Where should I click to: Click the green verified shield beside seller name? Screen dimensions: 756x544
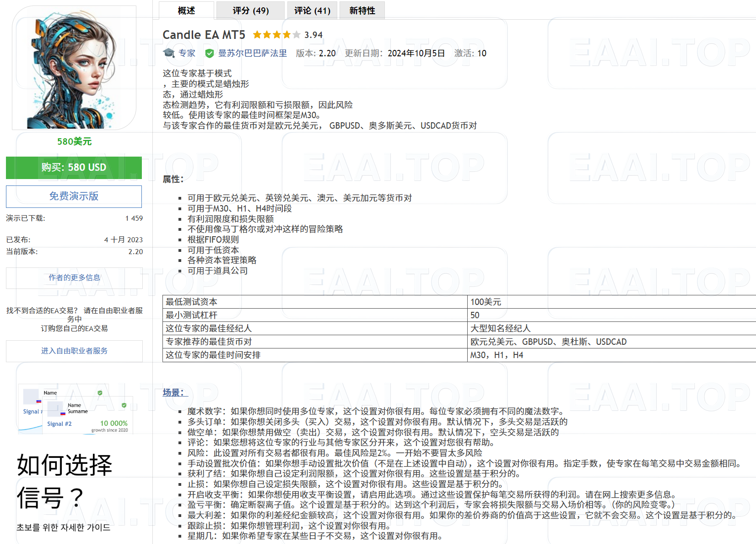click(210, 53)
